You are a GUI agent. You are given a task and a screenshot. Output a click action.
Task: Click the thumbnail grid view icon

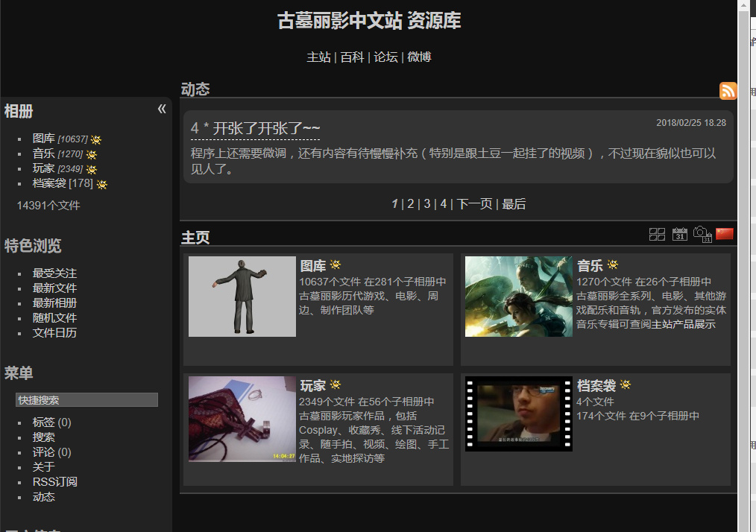coord(657,234)
